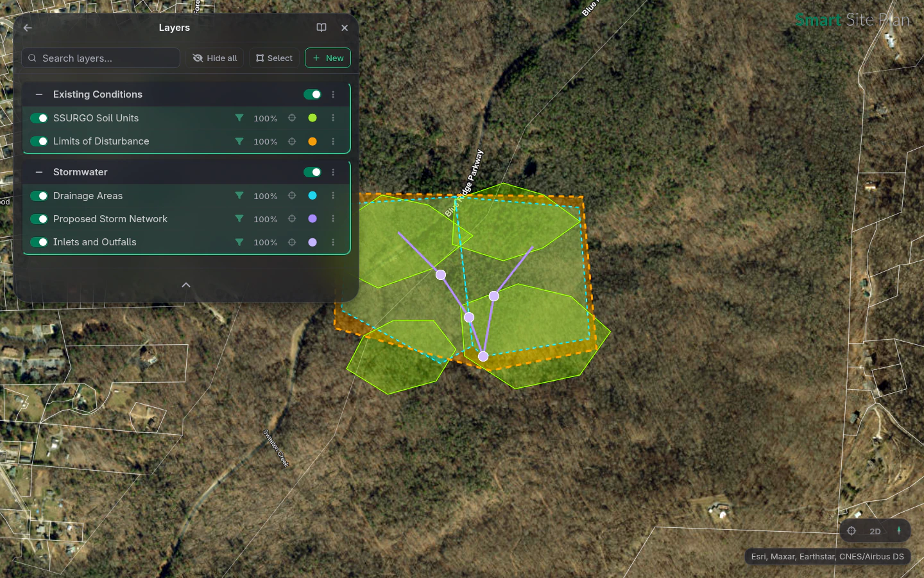Viewport: 924px width, 578px height.
Task: Toggle Inlets and Outfalls layer visibility
Action: point(39,242)
